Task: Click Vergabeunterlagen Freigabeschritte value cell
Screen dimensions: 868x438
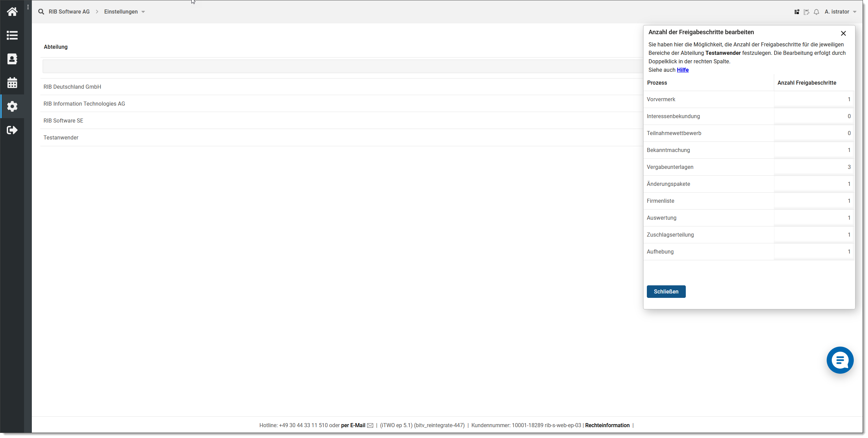Action: 813,167
